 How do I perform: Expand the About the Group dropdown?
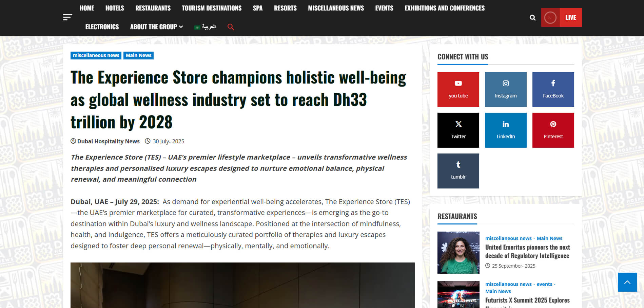[x=156, y=27]
